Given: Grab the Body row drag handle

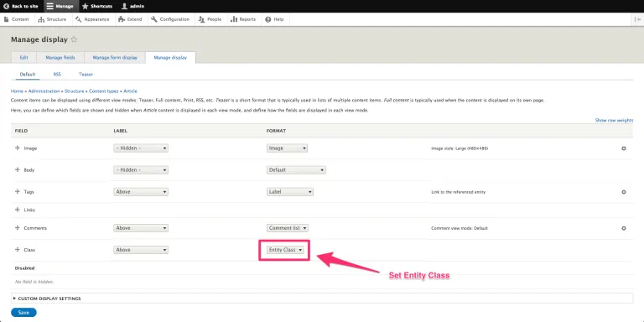Looking at the screenshot, I should coord(18,169).
